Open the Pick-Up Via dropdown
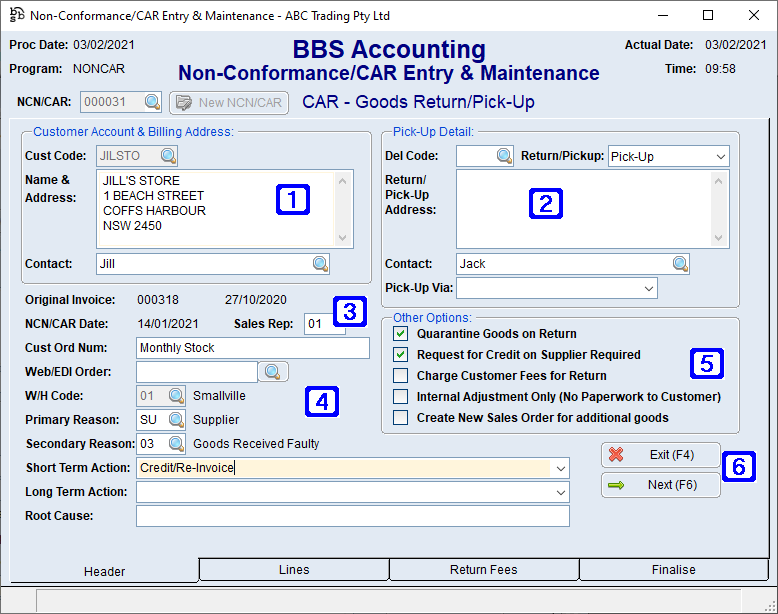This screenshot has width=778, height=614. click(x=648, y=288)
